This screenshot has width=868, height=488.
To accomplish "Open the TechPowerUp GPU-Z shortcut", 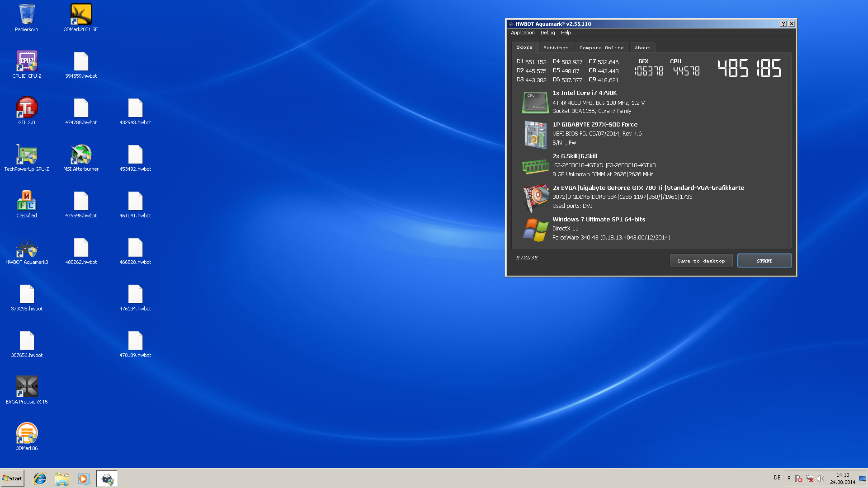I will pos(27,158).
